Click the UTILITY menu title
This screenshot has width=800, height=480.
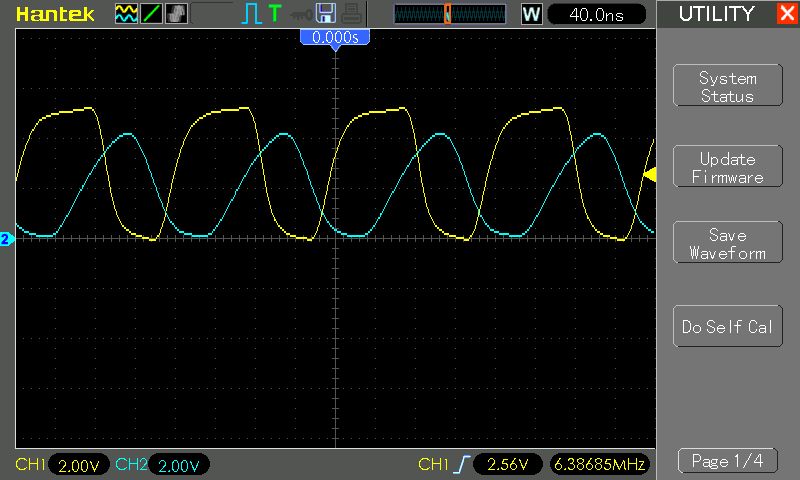coord(716,14)
